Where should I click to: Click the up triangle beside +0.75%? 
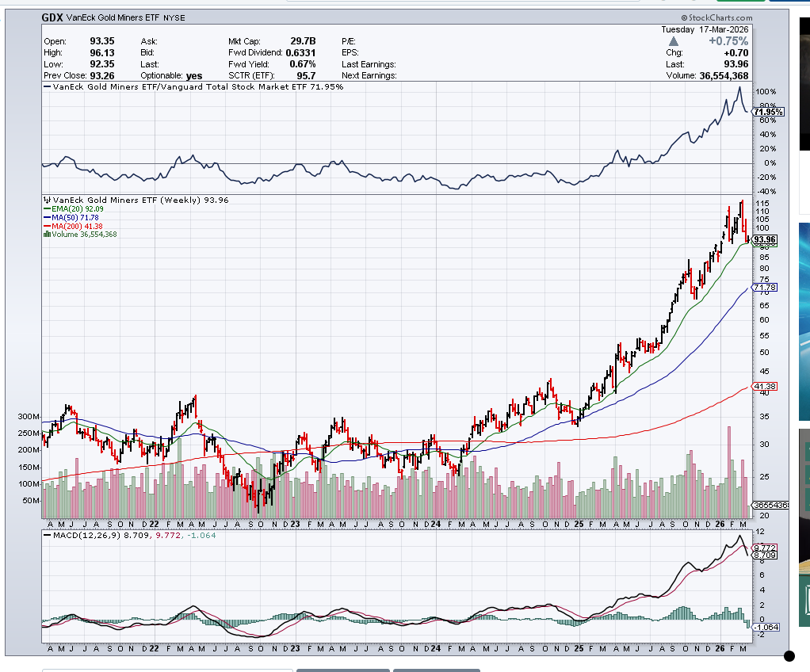(673, 40)
